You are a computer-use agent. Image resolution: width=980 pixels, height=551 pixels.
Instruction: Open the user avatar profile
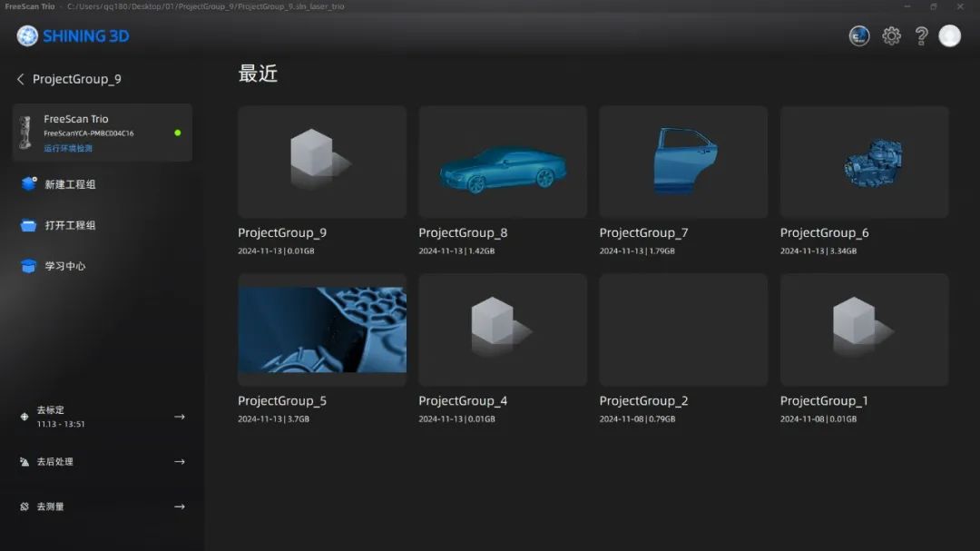coord(949,36)
